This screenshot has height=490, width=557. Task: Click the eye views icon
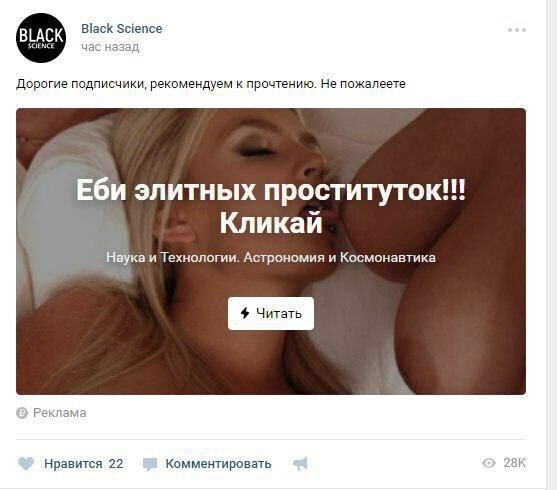(x=489, y=463)
